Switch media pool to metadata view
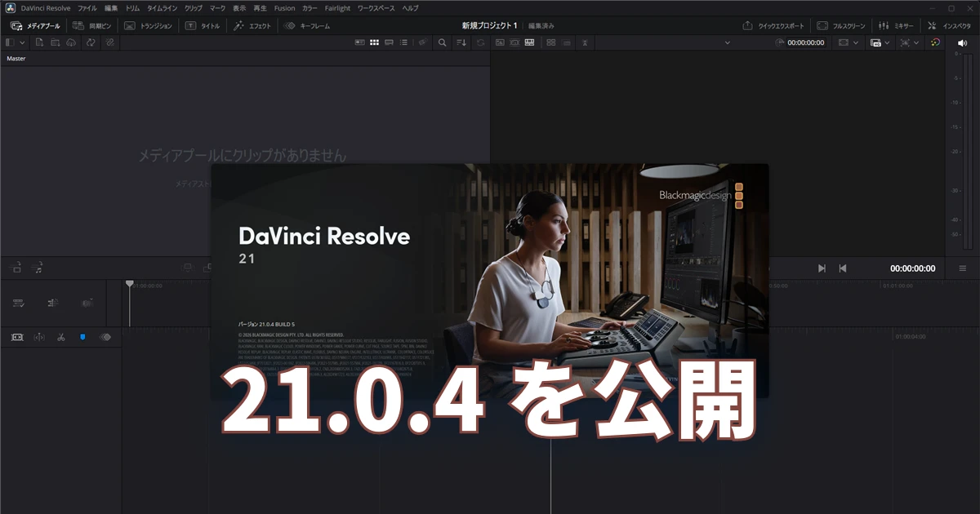 click(x=360, y=42)
